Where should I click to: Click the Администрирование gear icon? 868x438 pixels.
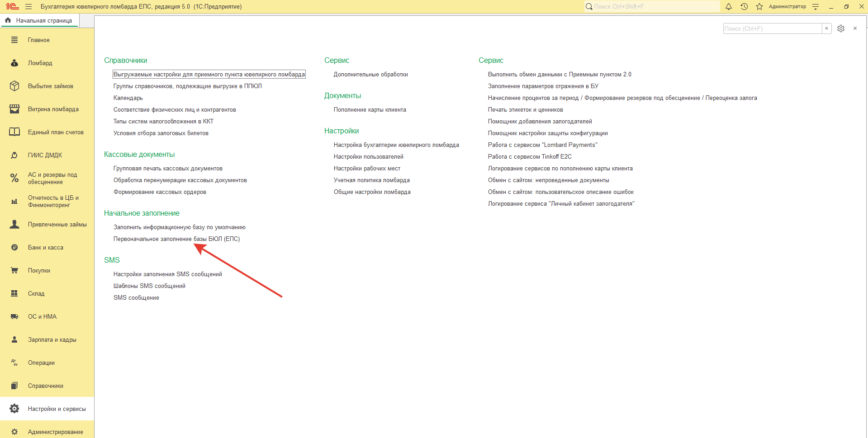click(x=14, y=432)
